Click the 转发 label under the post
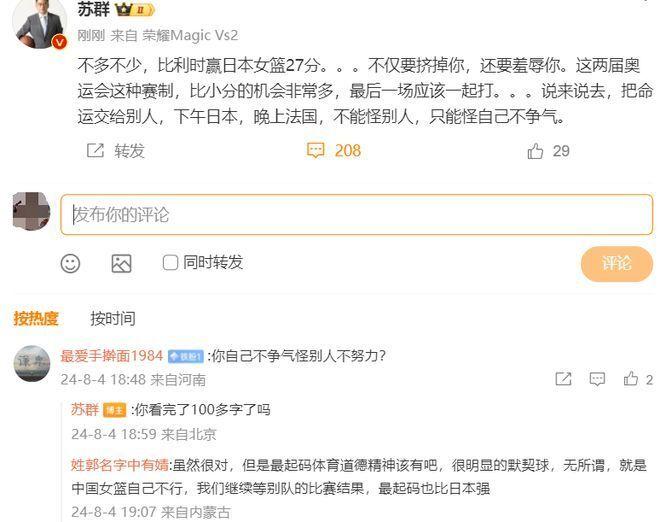Image resolution: width=660 pixels, height=522 pixels. (129, 151)
